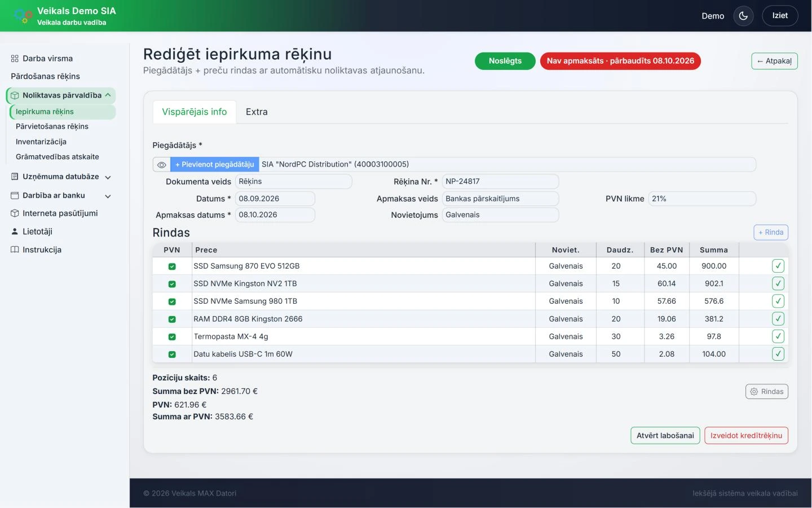Click Uzņēmuma datubāze document icon
This screenshot has height=508, width=812.
click(x=15, y=177)
